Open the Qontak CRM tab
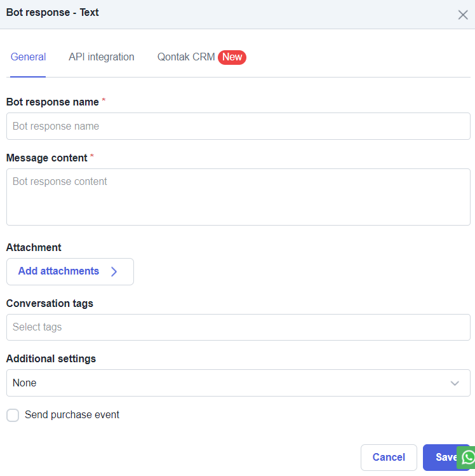 (x=186, y=57)
